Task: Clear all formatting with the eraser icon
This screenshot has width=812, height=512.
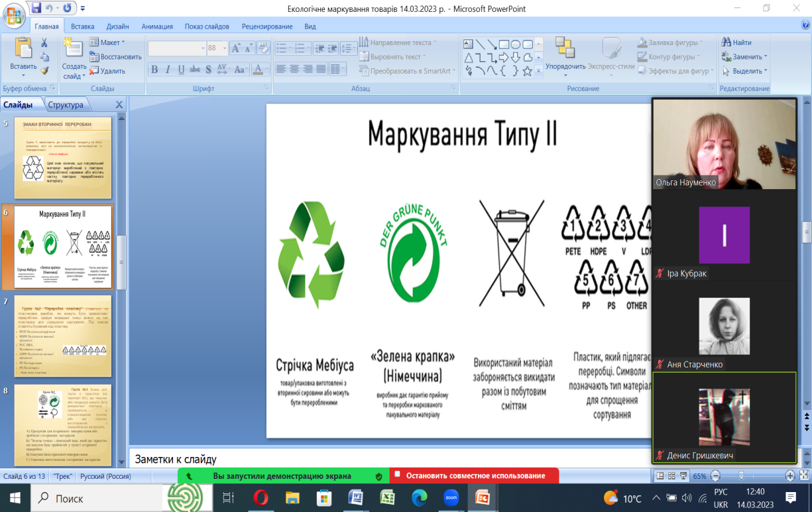Action: pyautogui.click(x=264, y=48)
